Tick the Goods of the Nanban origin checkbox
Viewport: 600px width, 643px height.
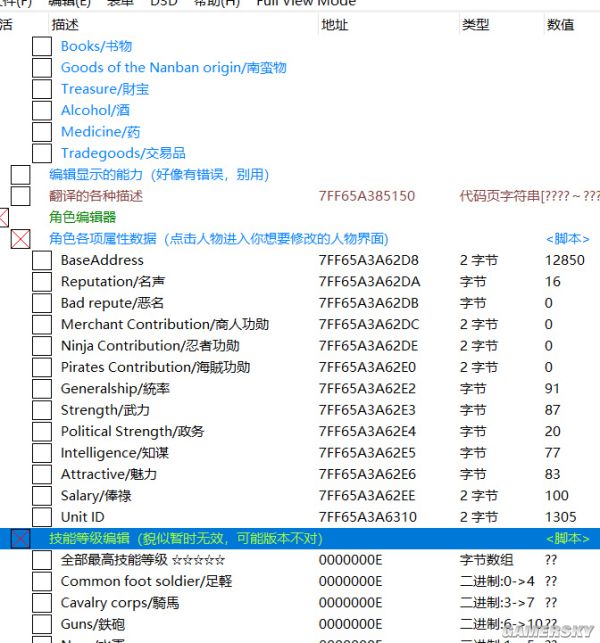point(42,67)
